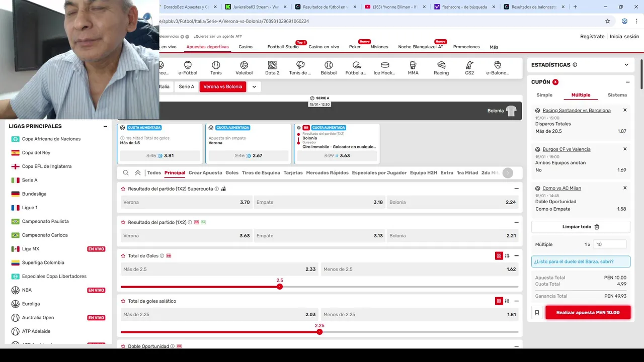Viewport: 644px width, 362px height.
Task: Switch Total de Goles to grid view
Action: coord(499,256)
